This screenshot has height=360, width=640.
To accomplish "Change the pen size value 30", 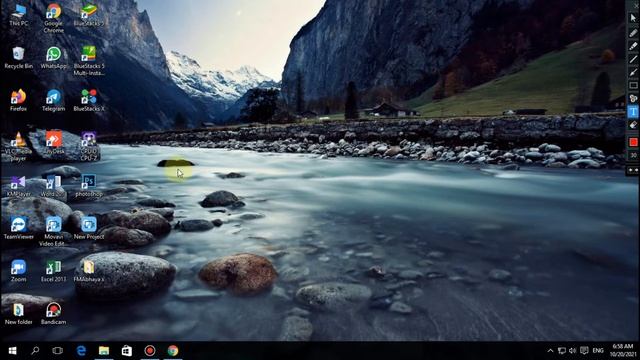I will pyautogui.click(x=633, y=156).
